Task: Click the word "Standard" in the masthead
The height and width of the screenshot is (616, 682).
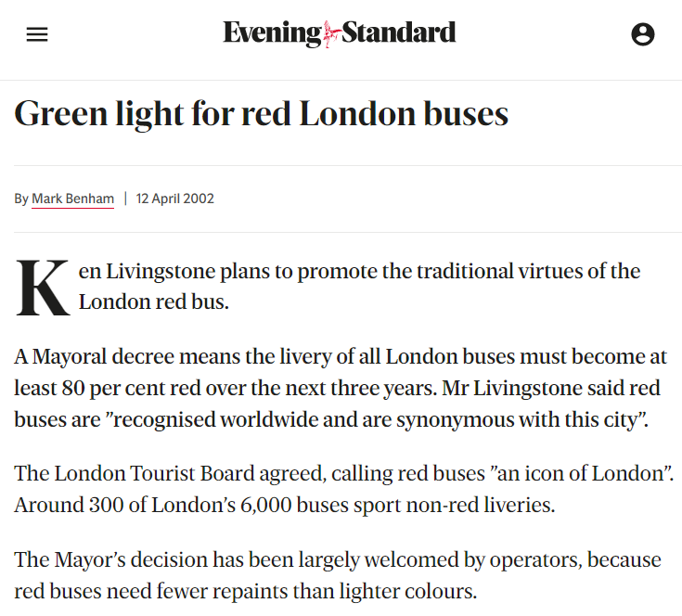Action: coord(398,32)
